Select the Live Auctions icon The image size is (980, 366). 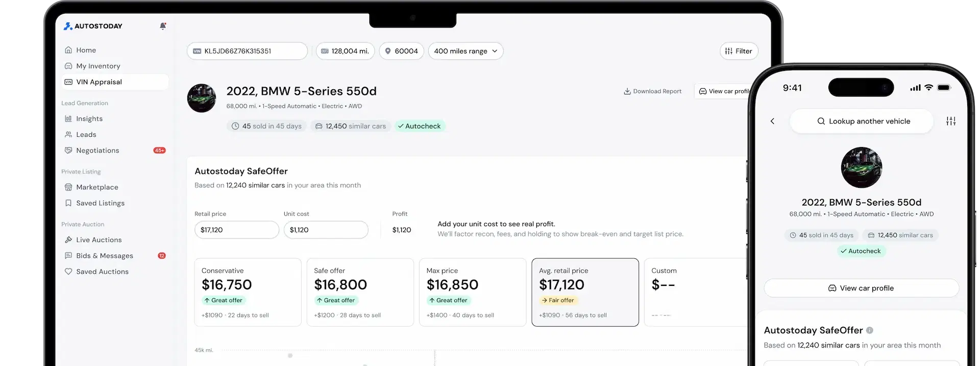68,239
